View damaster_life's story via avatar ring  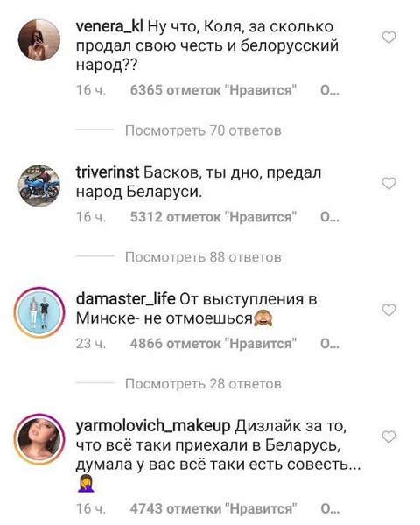(x=38, y=312)
